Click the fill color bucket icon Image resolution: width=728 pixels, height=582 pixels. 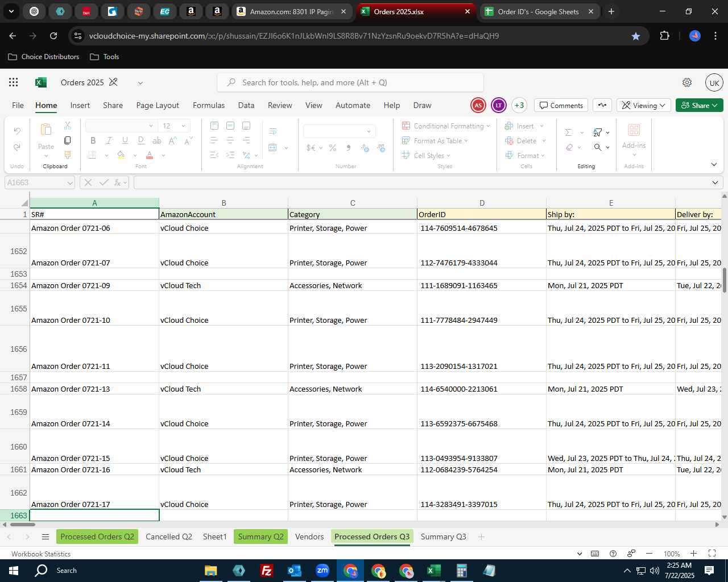tap(121, 155)
